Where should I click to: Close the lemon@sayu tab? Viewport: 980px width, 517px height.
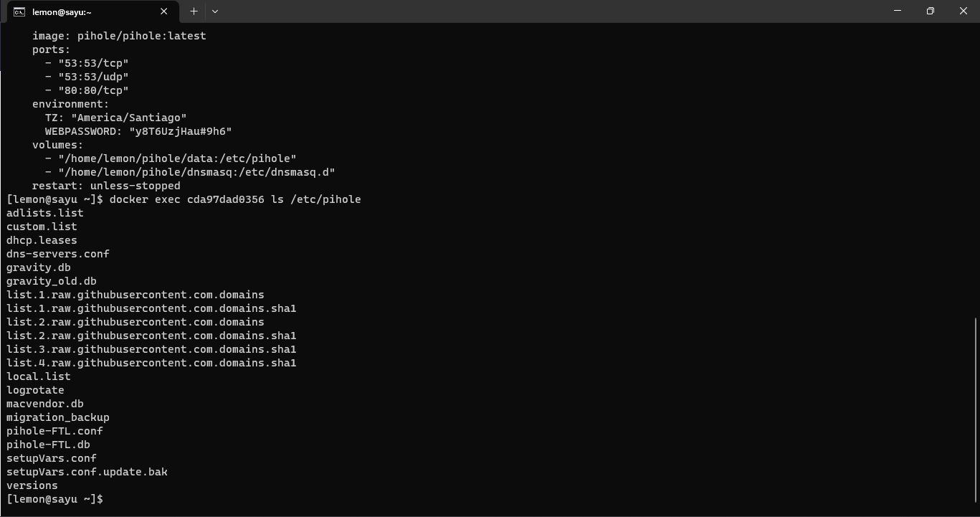coord(164,11)
